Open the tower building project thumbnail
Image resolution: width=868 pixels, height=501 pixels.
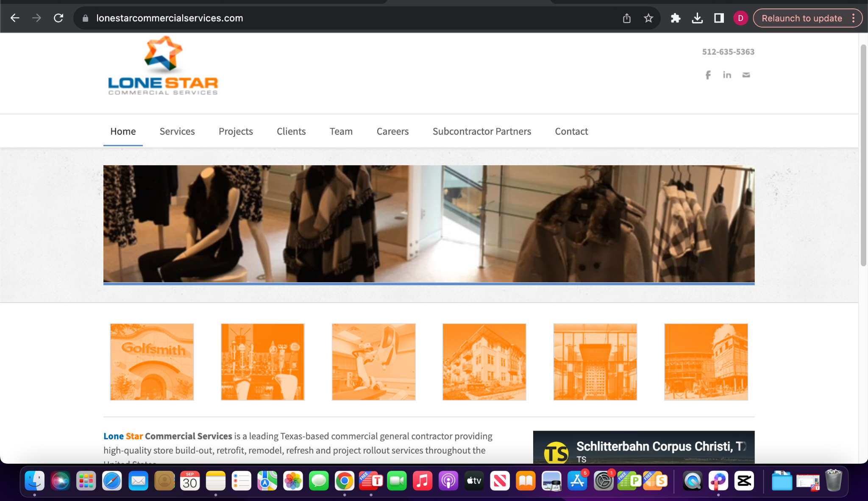[x=706, y=362]
